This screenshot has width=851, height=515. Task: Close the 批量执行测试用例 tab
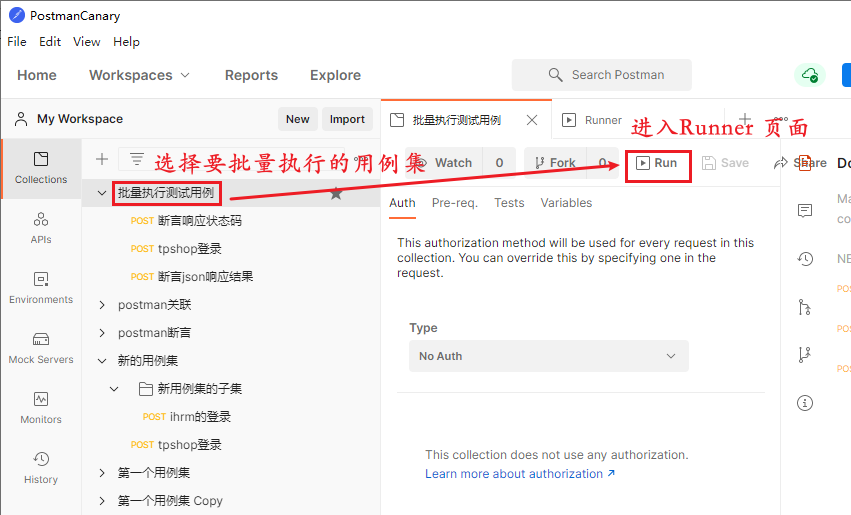pyautogui.click(x=532, y=120)
